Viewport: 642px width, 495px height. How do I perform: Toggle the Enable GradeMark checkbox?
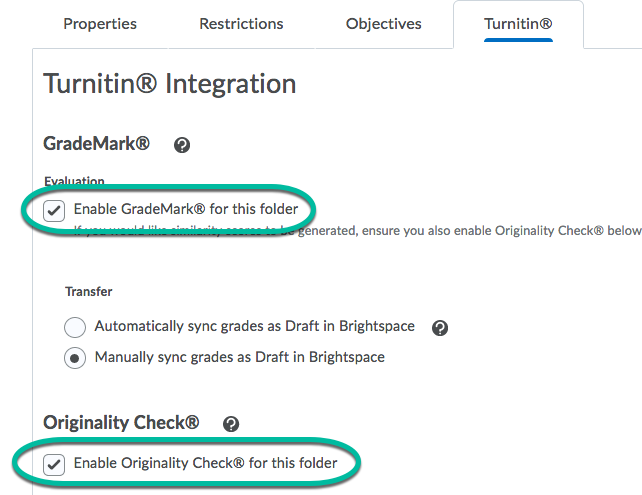click(x=54, y=210)
